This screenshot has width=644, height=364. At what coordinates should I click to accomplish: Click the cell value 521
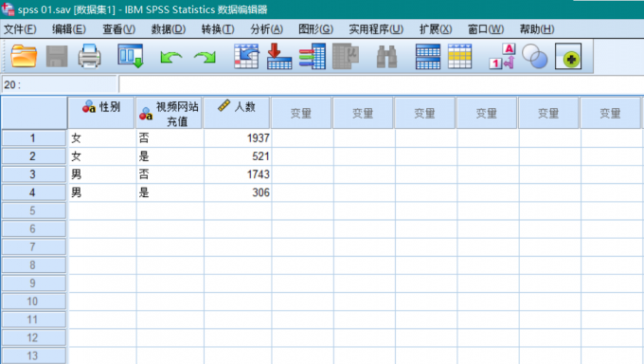(x=238, y=156)
